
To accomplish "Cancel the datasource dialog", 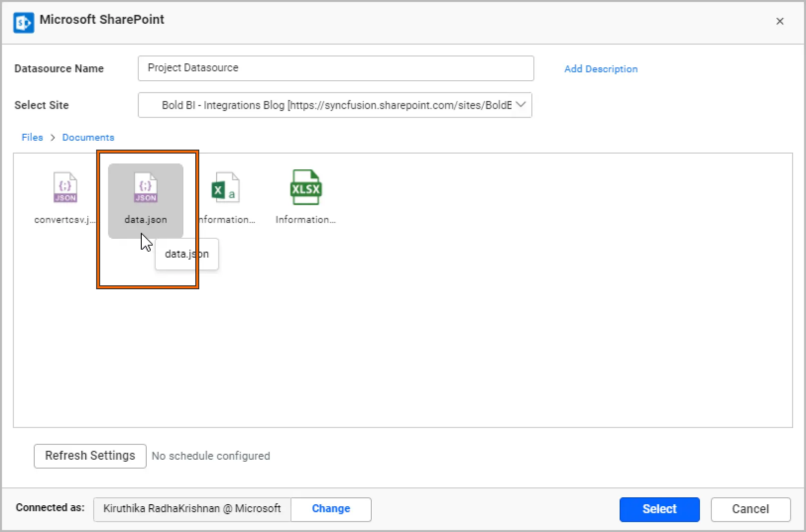I will pos(750,509).
